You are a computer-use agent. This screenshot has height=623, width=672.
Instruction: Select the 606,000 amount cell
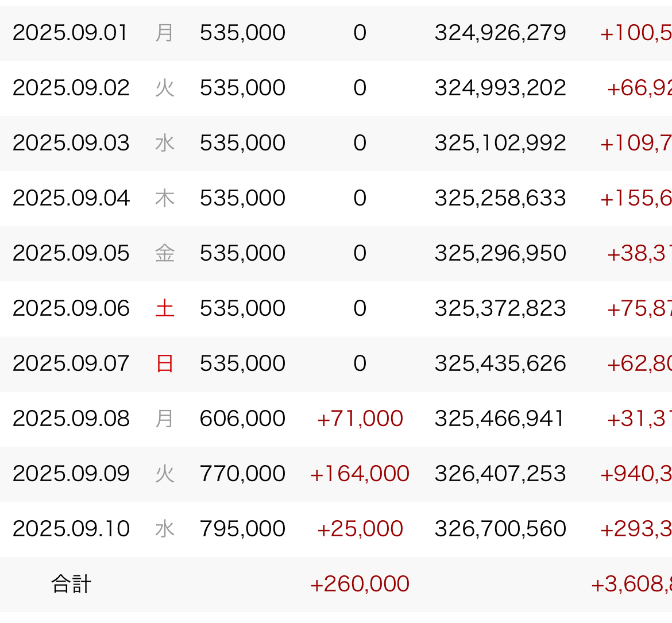[x=242, y=419]
